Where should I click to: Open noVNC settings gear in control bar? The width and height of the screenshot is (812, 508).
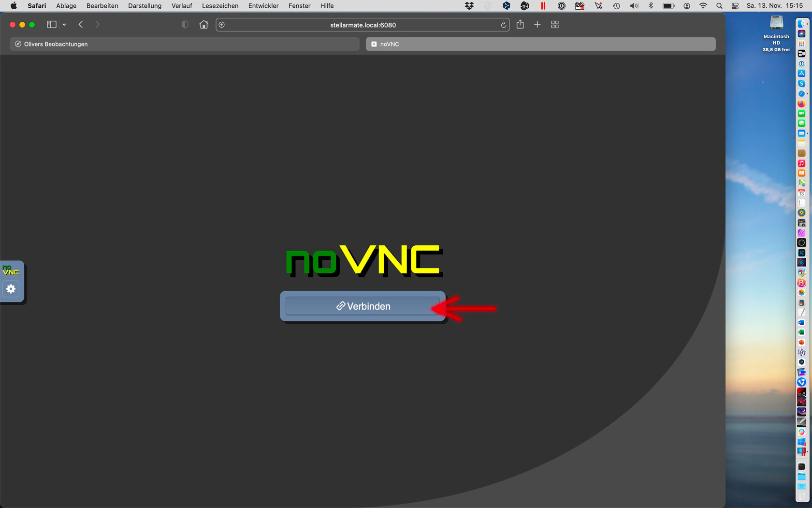(x=11, y=289)
